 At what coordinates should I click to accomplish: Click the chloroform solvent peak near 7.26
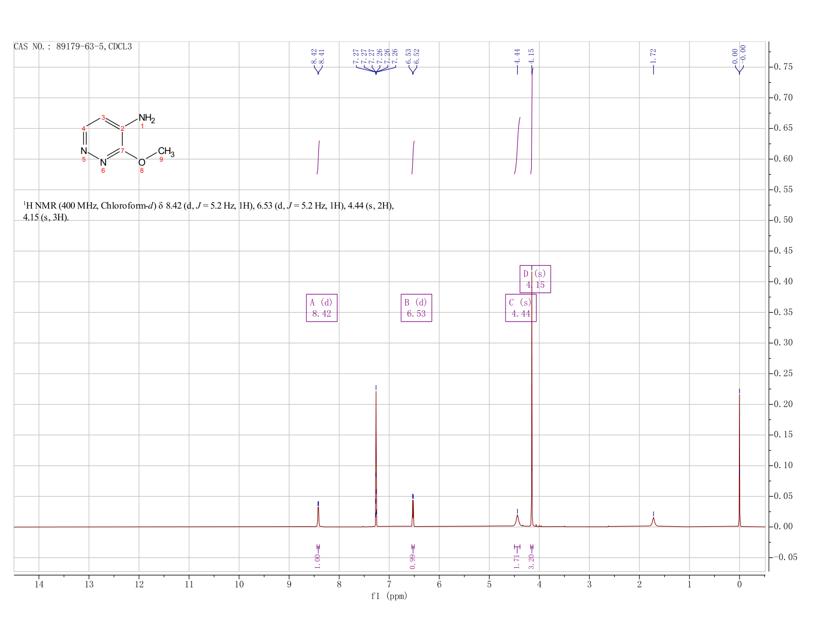point(376,460)
